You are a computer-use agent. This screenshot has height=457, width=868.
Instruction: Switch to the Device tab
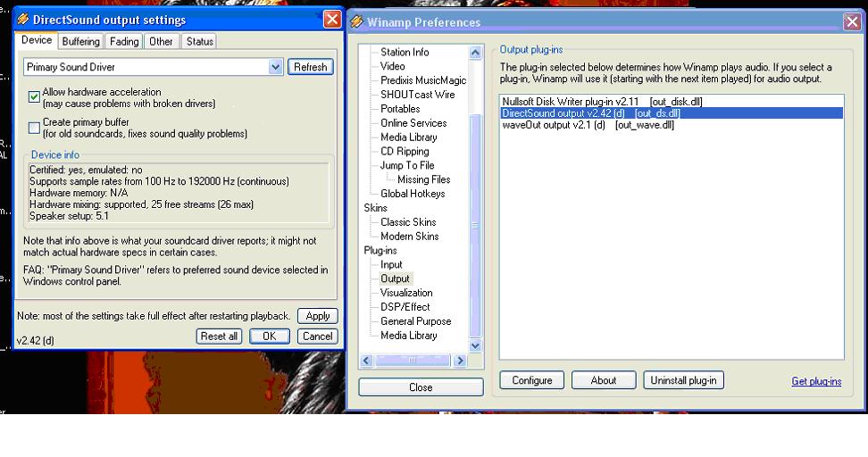pos(37,40)
